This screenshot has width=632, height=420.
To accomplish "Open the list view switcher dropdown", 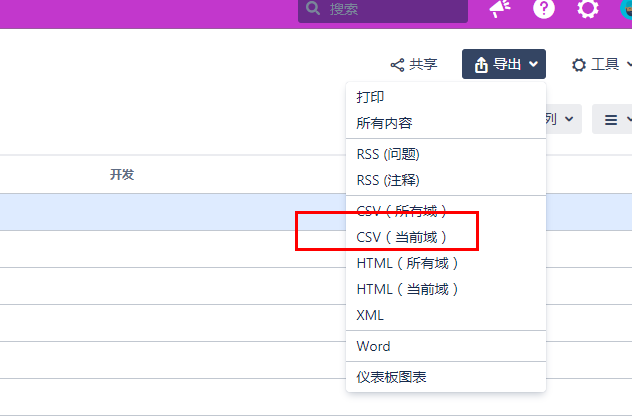I will 612,119.
